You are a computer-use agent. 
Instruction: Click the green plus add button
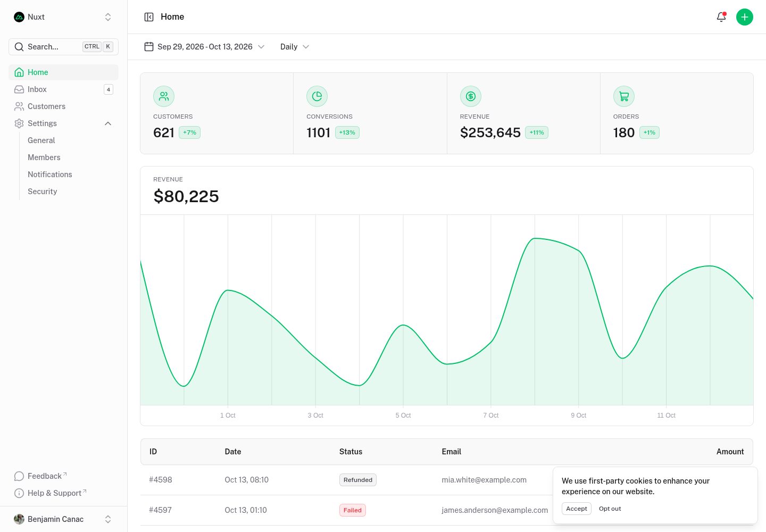tap(745, 17)
